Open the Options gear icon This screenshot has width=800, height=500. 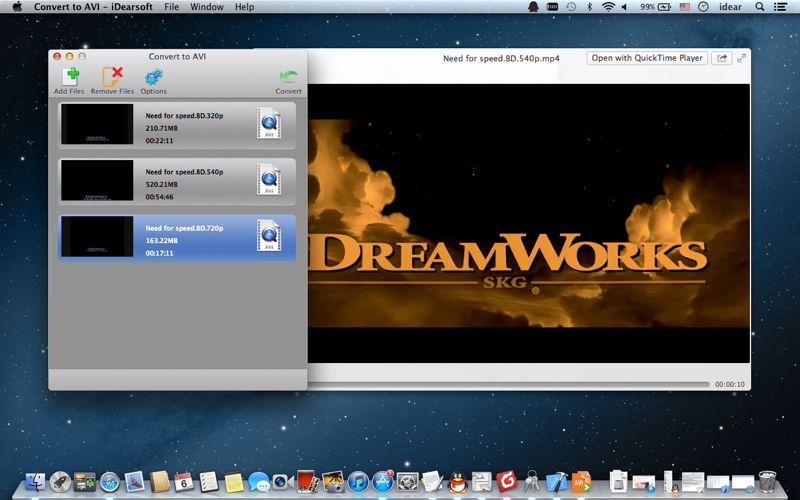(x=153, y=77)
